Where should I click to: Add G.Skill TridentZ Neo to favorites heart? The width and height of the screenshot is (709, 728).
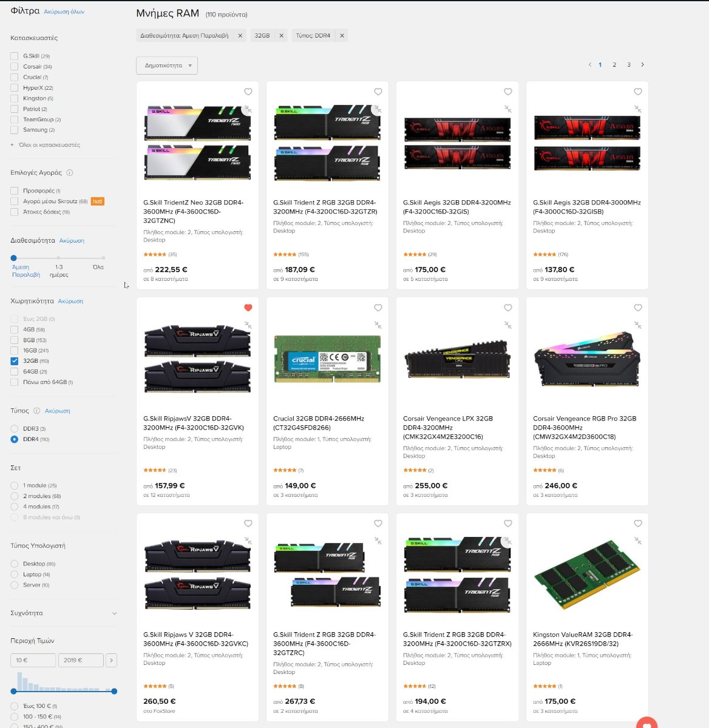point(248,92)
